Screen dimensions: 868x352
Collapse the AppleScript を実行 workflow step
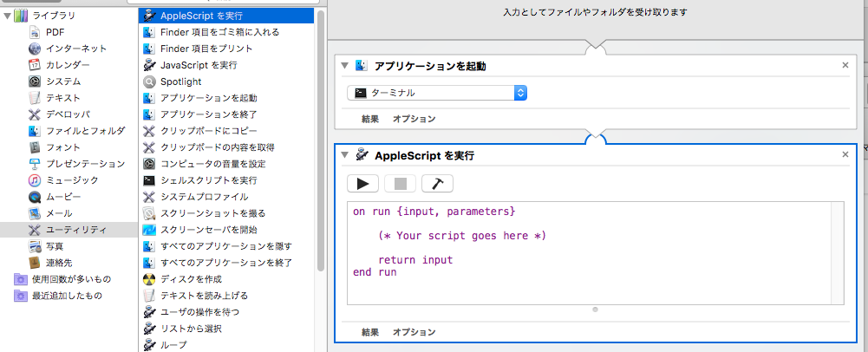click(345, 155)
